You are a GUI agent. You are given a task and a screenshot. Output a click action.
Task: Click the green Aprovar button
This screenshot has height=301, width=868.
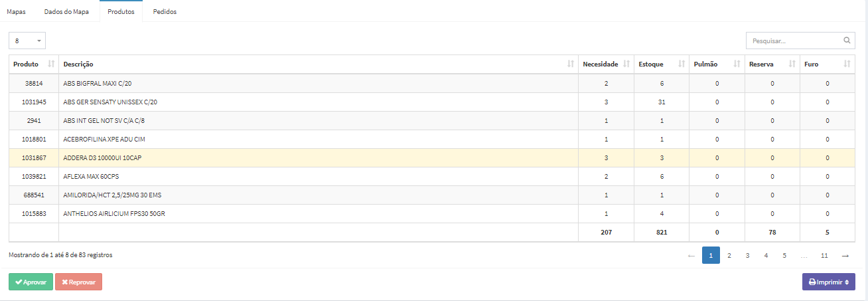click(x=31, y=282)
